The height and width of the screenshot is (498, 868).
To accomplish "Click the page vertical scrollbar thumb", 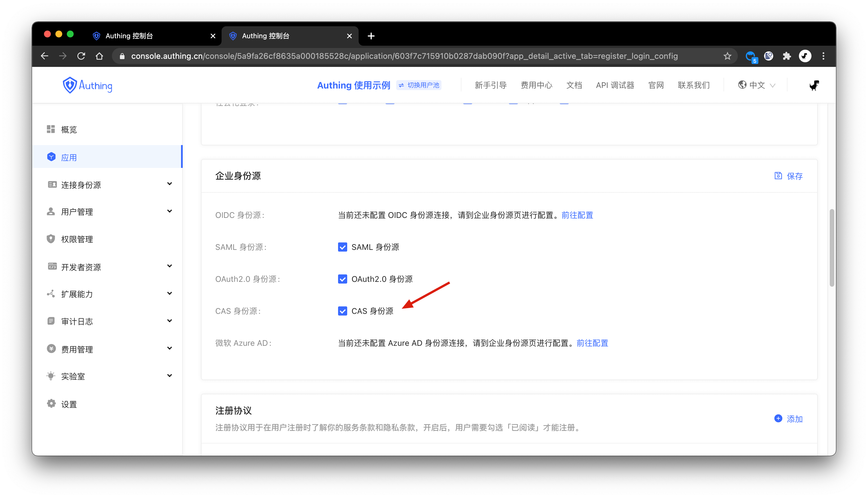I will coord(831,248).
